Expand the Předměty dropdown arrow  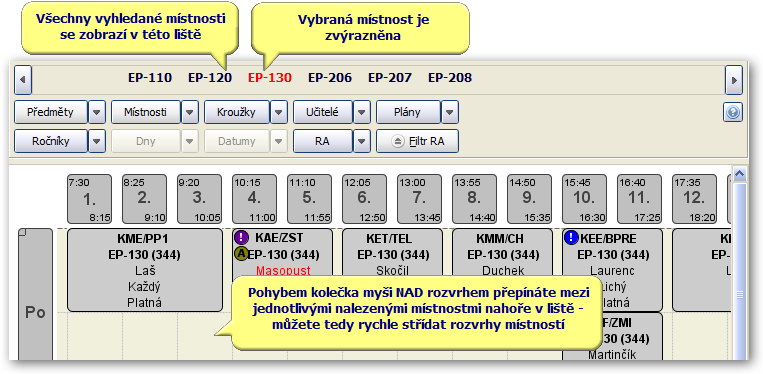tap(97, 112)
